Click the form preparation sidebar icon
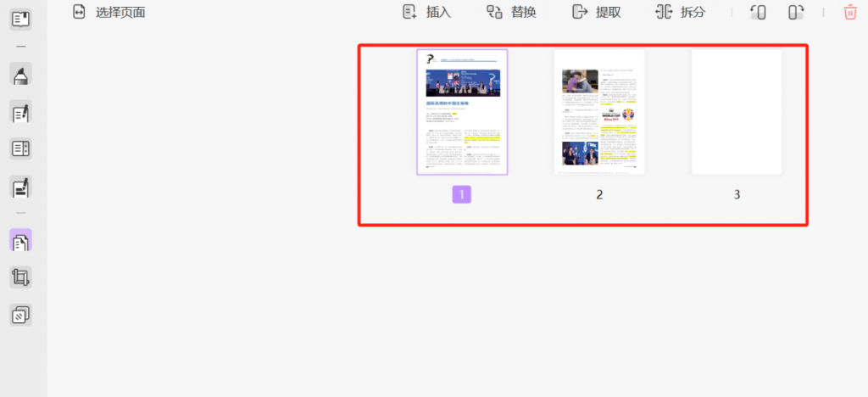 tap(20, 149)
